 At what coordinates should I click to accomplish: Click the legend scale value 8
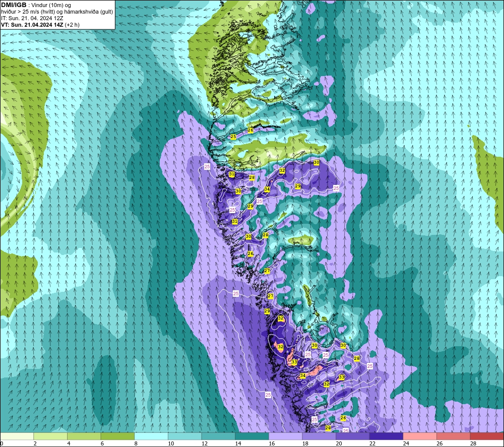[136, 443]
